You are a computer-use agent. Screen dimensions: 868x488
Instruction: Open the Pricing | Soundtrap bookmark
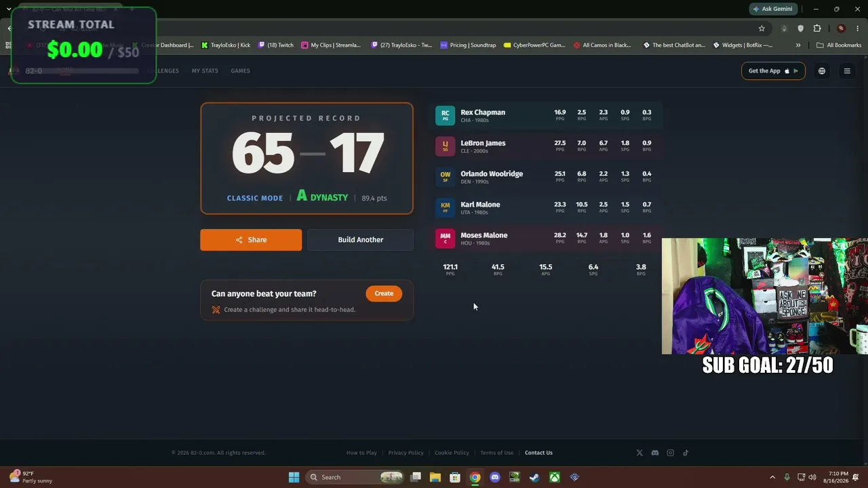tap(468, 45)
